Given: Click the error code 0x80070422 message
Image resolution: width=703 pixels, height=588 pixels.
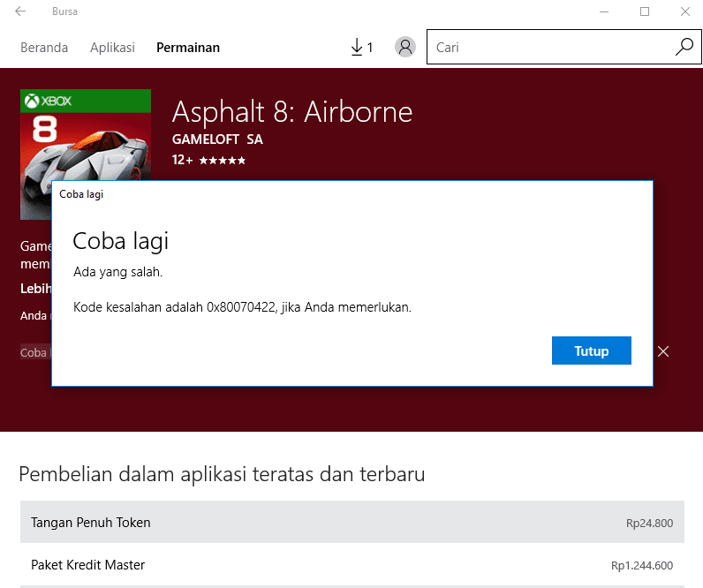Looking at the screenshot, I should (242, 307).
